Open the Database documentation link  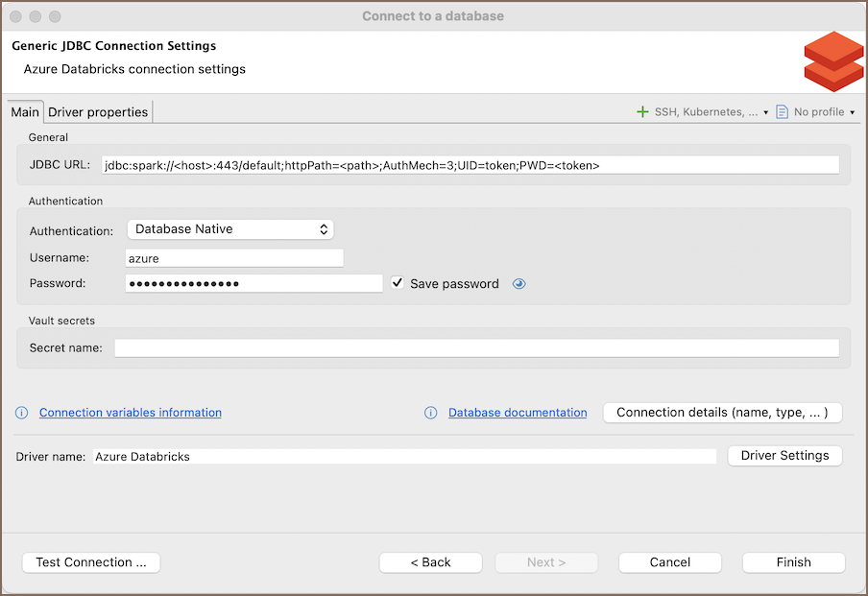518,413
